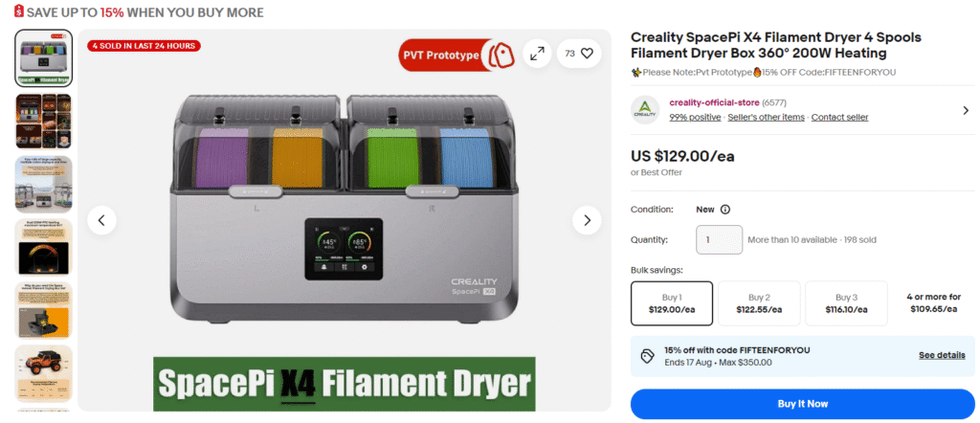Open the fullscreen image expand icon
Screen dimensions: 980x423
click(537, 54)
